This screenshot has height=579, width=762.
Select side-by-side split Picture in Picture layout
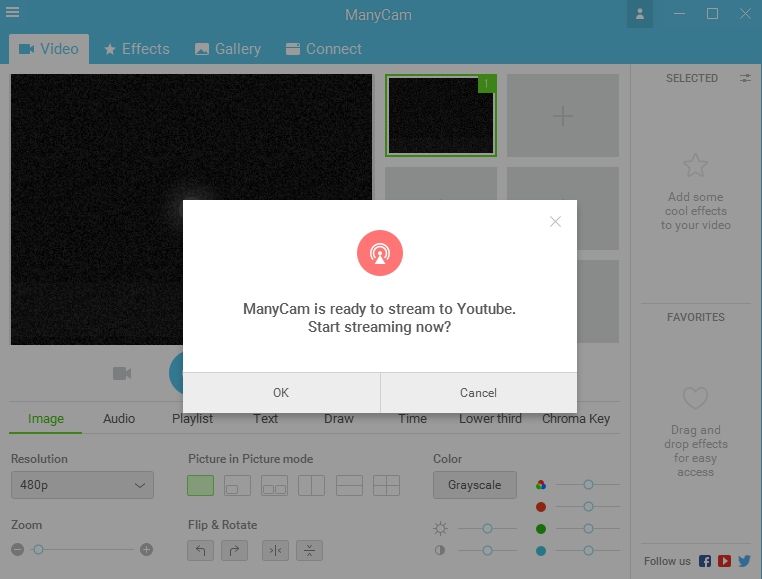(x=312, y=485)
